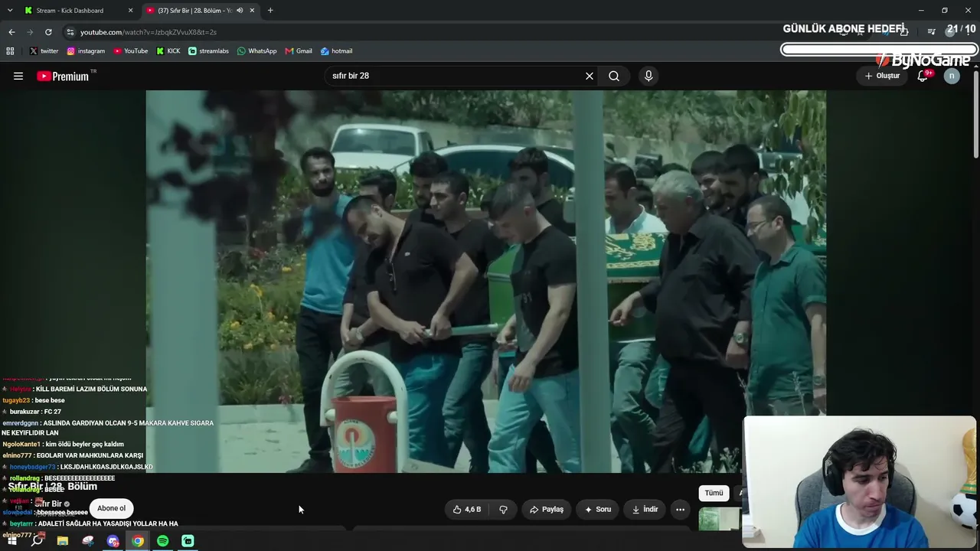Close the Sıfır Bir YouTube tab

[x=252, y=11]
